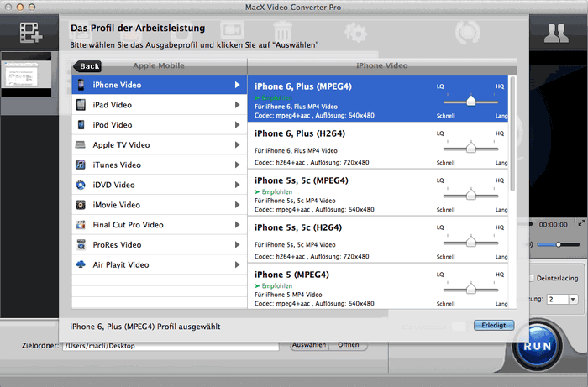This screenshot has height=387, width=588.
Task: Click the Öffnen folder button
Action: tap(348, 345)
